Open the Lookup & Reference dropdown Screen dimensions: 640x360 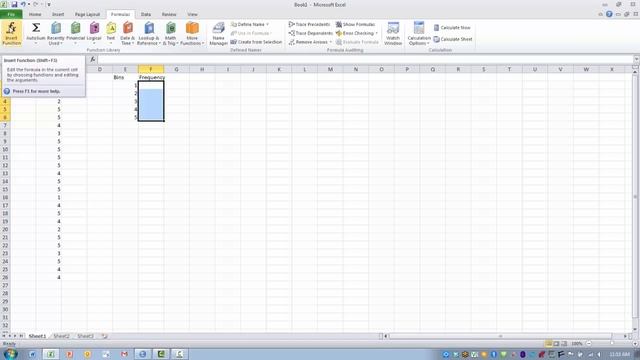point(149,40)
